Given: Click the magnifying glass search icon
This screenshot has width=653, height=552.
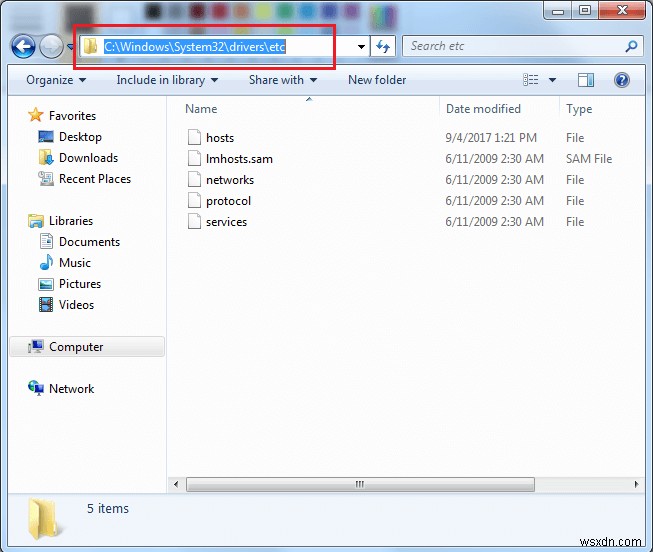Looking at the screenshot, I should click(x=631, y=46).
